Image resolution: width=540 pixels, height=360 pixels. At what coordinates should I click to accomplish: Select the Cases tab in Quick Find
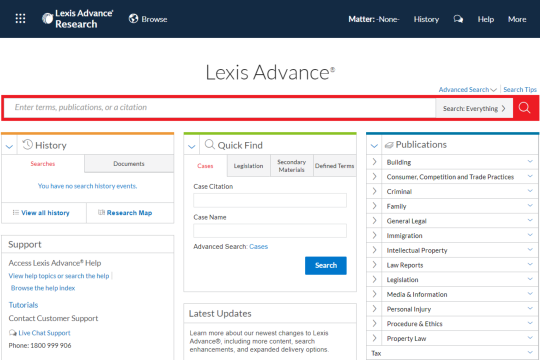[x=205, y=166]
